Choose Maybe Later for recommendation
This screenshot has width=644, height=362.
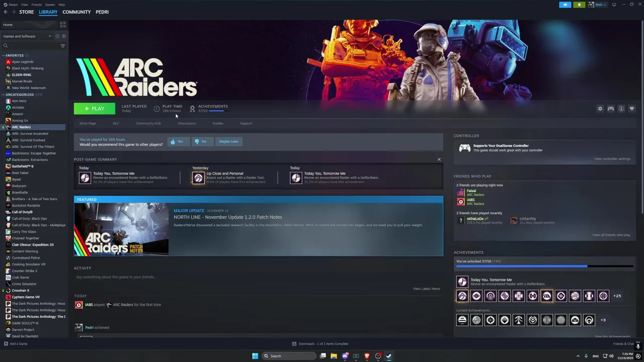[228, 141]
